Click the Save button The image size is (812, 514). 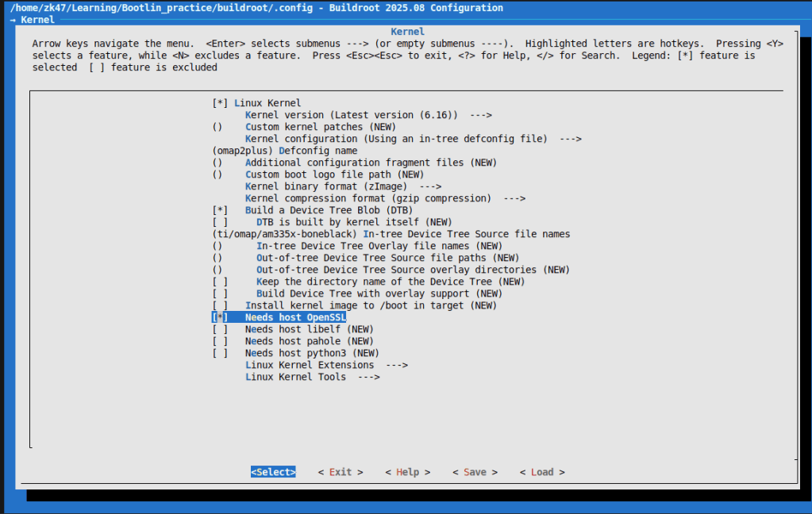click(x=475, y=472)
